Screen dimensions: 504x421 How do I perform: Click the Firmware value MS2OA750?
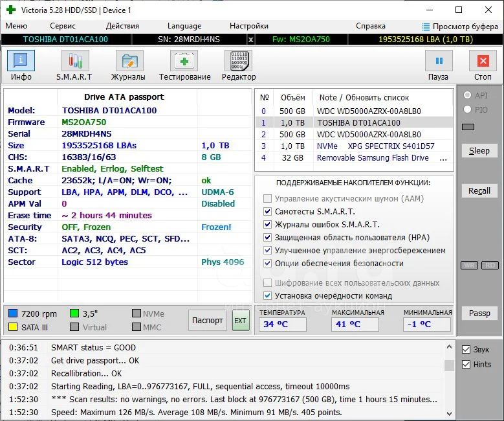coord(84,122)
